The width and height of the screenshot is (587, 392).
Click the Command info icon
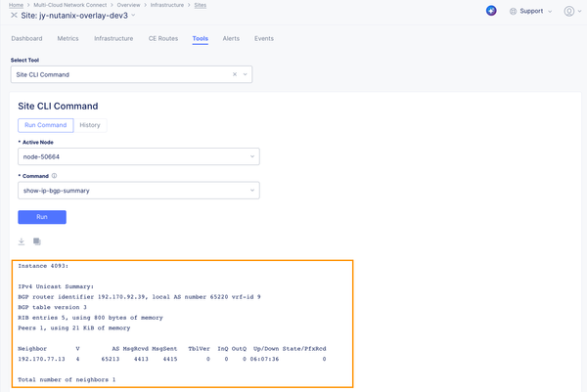54,176
